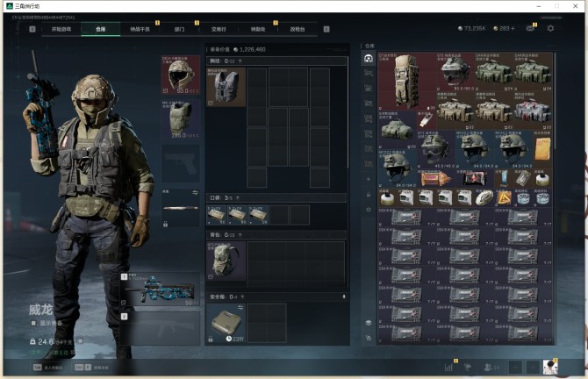Select primary weapon slot 1 with blue gun

click(x=160, y=289)
